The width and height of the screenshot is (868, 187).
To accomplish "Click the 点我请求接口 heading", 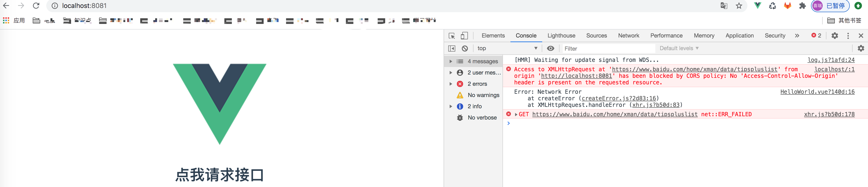I will click(x=220, y=175).
